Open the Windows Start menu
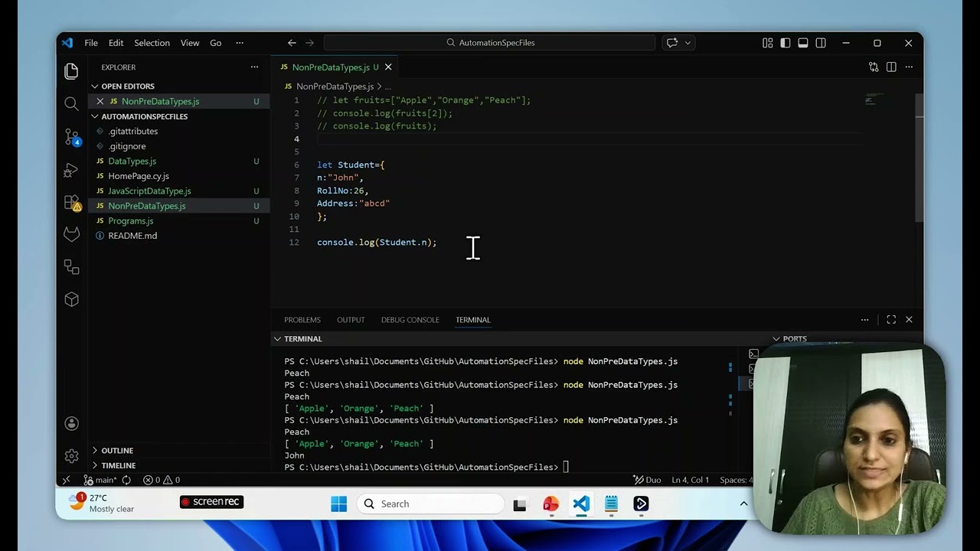This screenshot has width=980, height=551. [x=338, y=504]
